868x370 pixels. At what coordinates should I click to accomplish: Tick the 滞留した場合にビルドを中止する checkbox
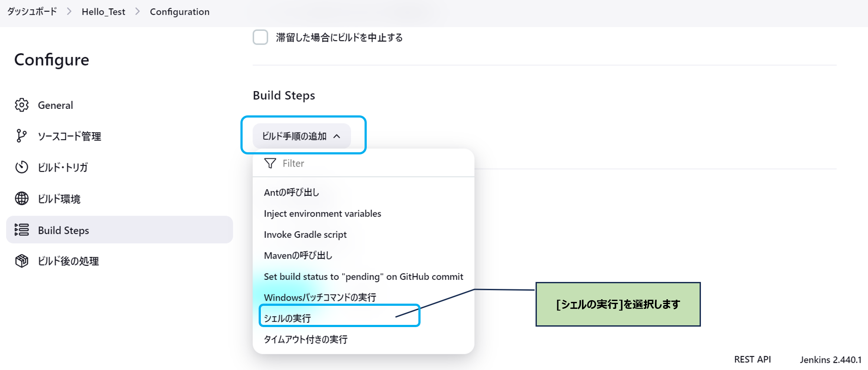pyautogui.click(x=260, y=37)
